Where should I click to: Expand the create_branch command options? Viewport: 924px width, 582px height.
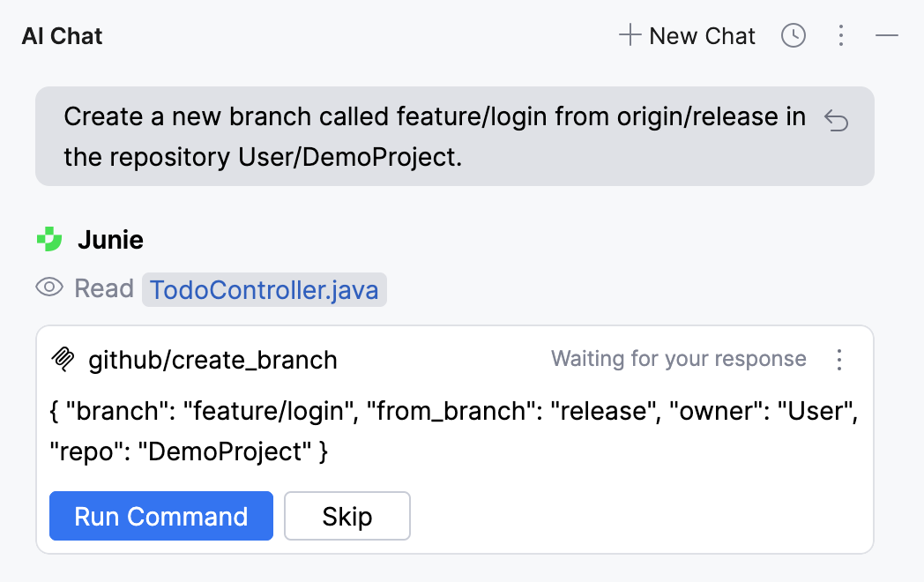coord(839,360)
